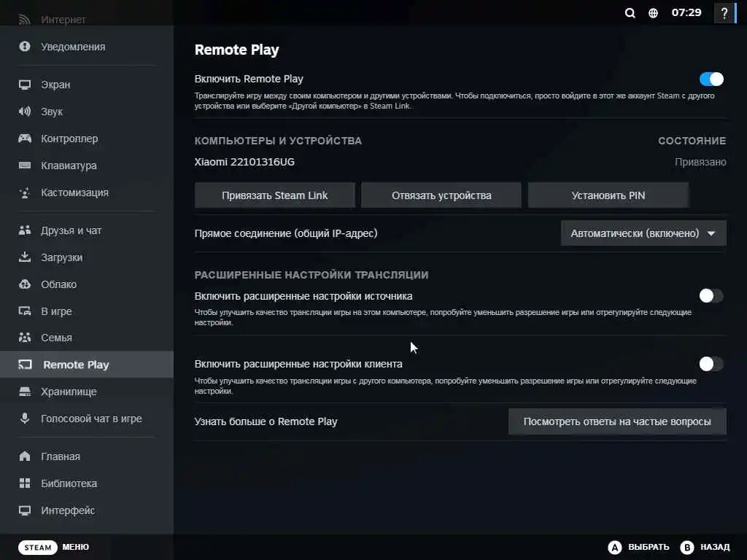Viewport: 747px width, 560px height.
Task: Click the sparkle icon beside Кастомизация
Action: pyautogui.click(x=25, y=192)
